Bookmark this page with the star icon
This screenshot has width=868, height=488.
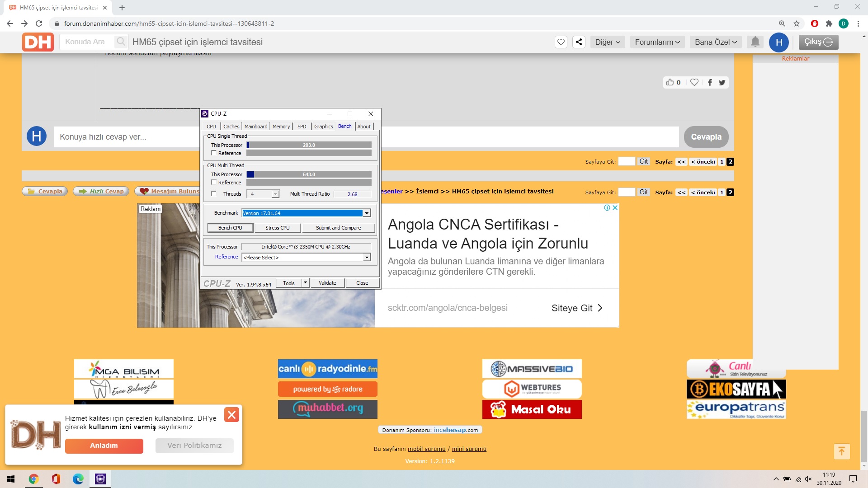797,23
